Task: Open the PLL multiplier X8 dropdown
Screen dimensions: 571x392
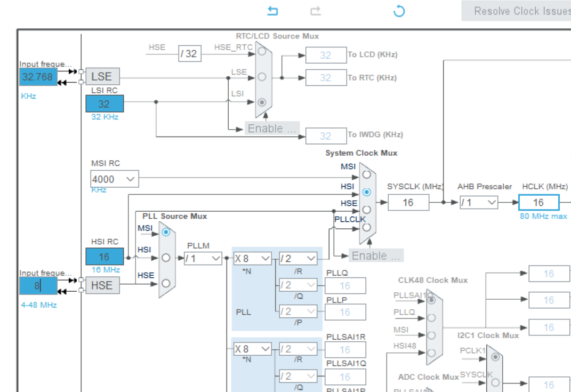Action: point(252,258)
